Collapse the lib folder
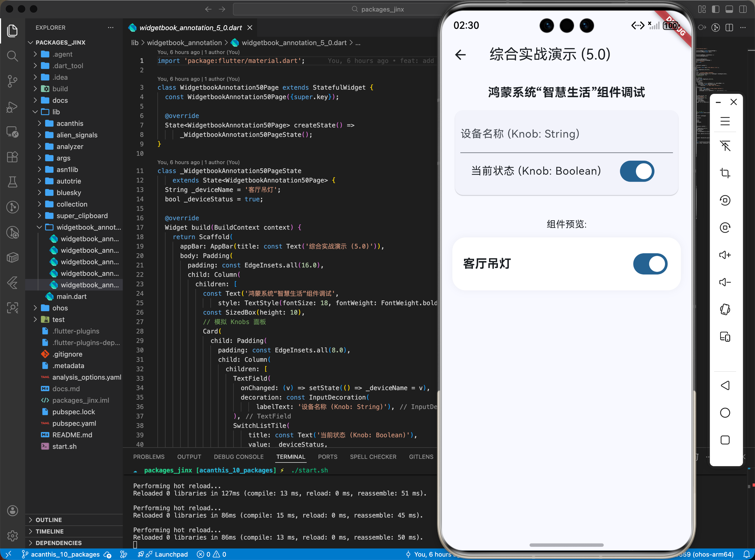The image size is (755, 560). pyautogui.click(x=56, y=112)
